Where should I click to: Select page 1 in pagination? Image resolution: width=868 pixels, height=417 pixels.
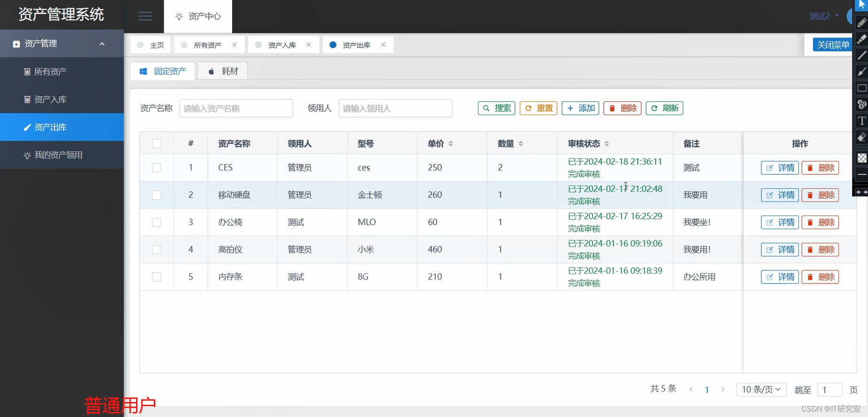pos(707,390)
